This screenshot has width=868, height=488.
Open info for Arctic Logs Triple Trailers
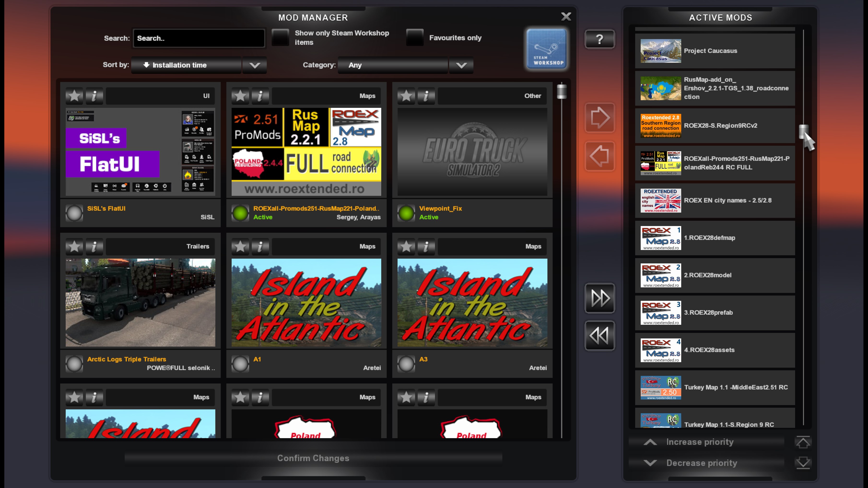pyautogui.click(x=94, y=247)
